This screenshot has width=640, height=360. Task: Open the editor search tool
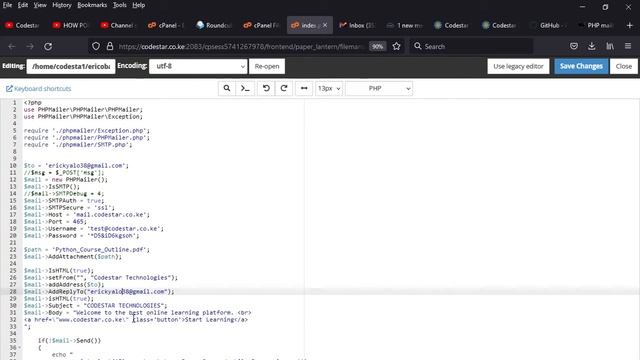[227, 89]
